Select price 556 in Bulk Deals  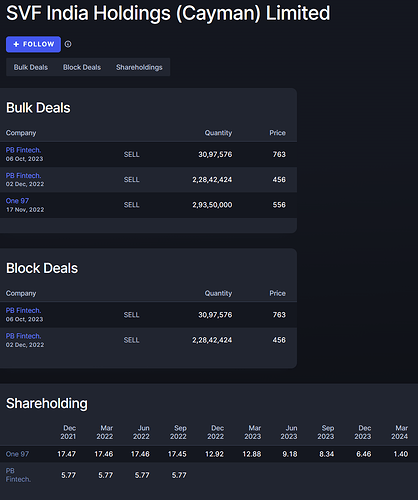(279, 205)
